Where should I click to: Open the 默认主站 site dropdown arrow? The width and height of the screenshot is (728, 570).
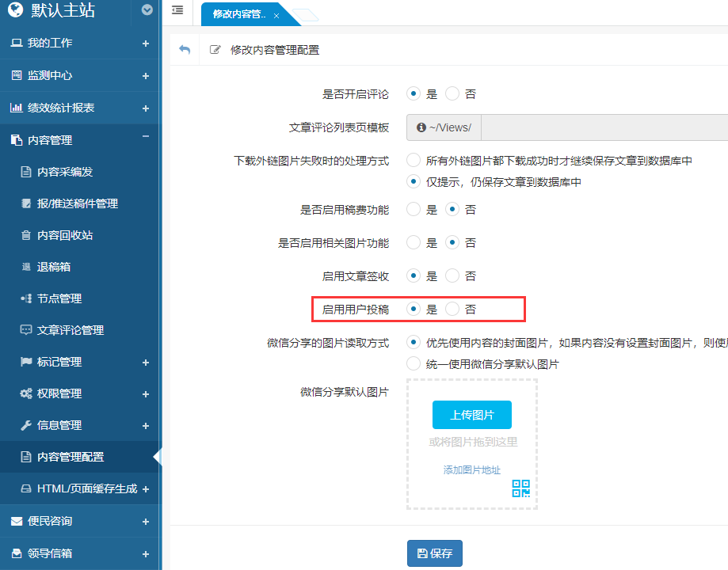tap(147, 10)
